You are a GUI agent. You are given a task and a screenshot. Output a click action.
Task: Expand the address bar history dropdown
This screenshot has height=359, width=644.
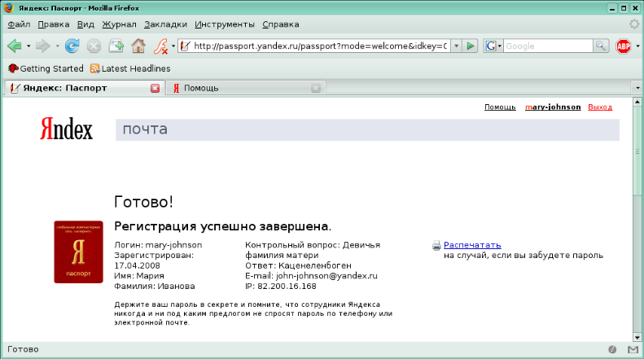click(x=456, y=46)
